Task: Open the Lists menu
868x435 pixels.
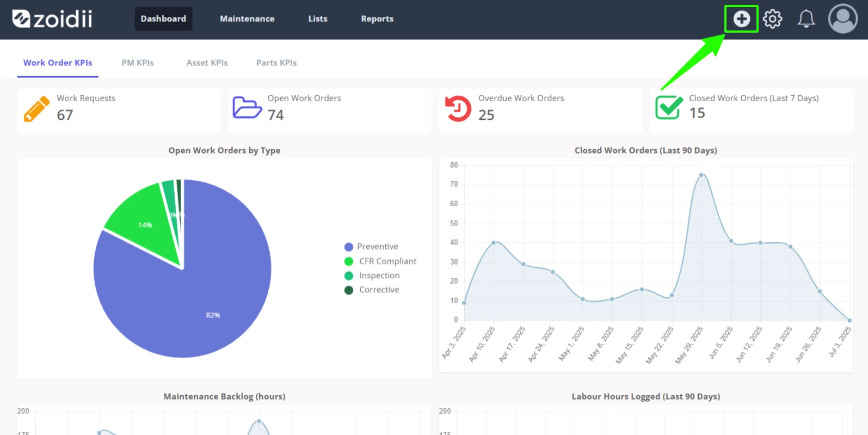Action: coord(318,19)
